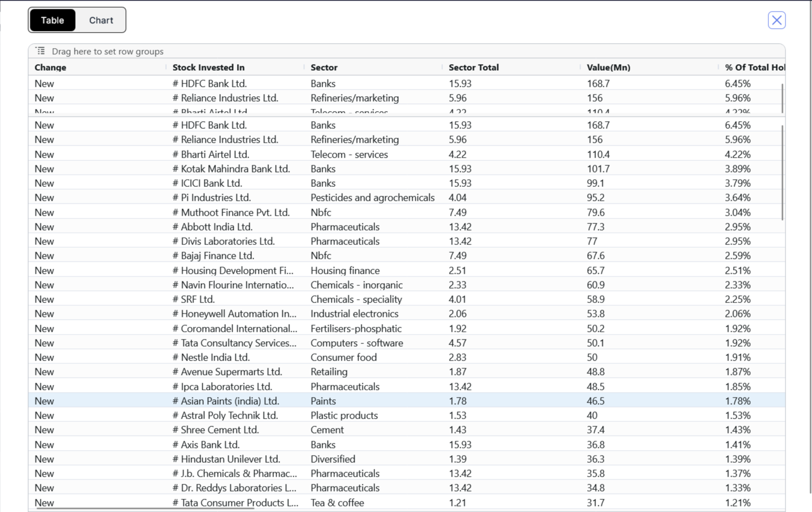Click the 3.64% holding cell
812x512 pixels.
pos(752,197)
